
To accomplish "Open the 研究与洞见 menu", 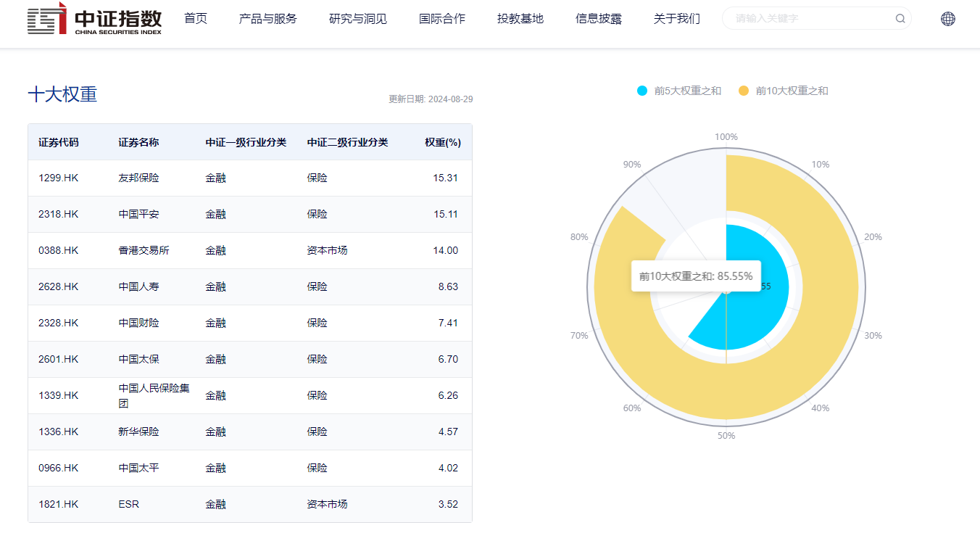I will pos(358,19).
